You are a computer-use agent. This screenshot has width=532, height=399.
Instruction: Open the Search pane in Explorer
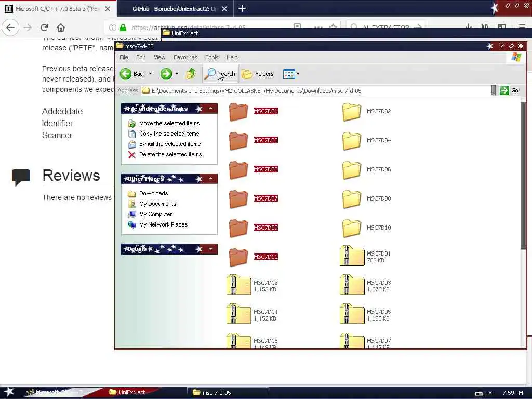coord(220,74)
